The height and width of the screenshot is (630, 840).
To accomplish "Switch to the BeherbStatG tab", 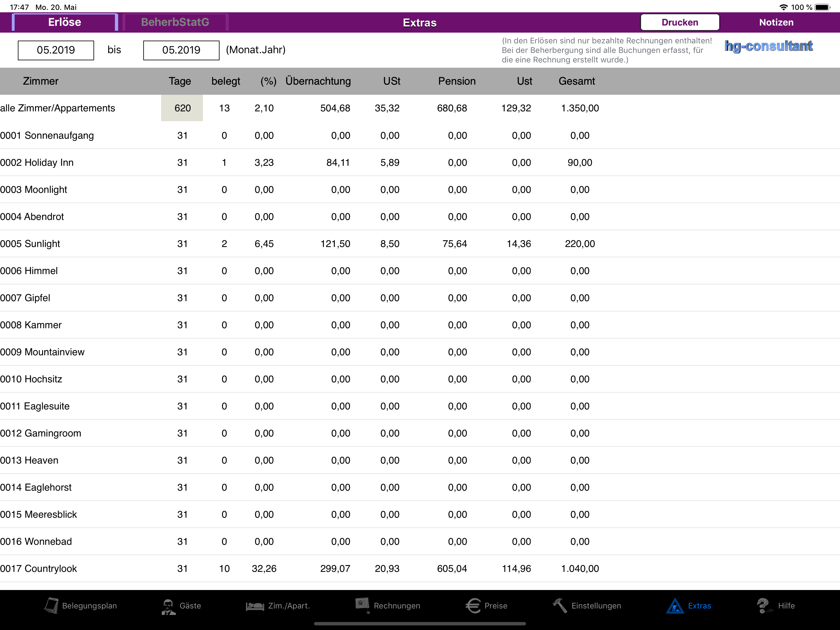I will 175,22.
